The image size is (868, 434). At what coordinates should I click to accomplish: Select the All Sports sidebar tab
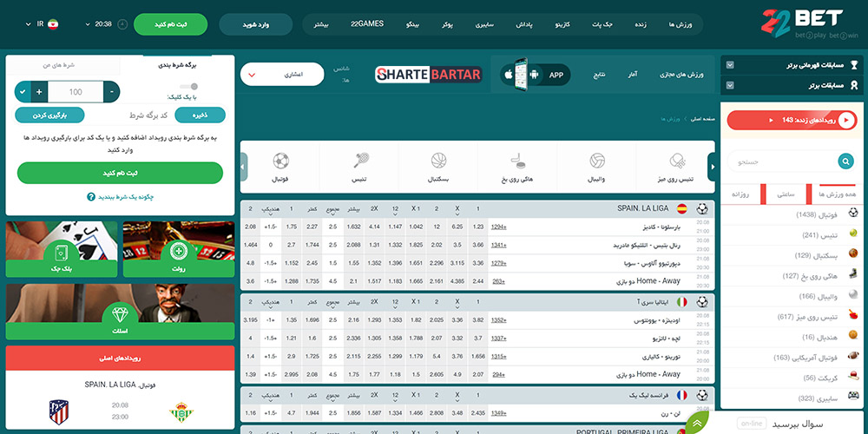pos(837,194)
